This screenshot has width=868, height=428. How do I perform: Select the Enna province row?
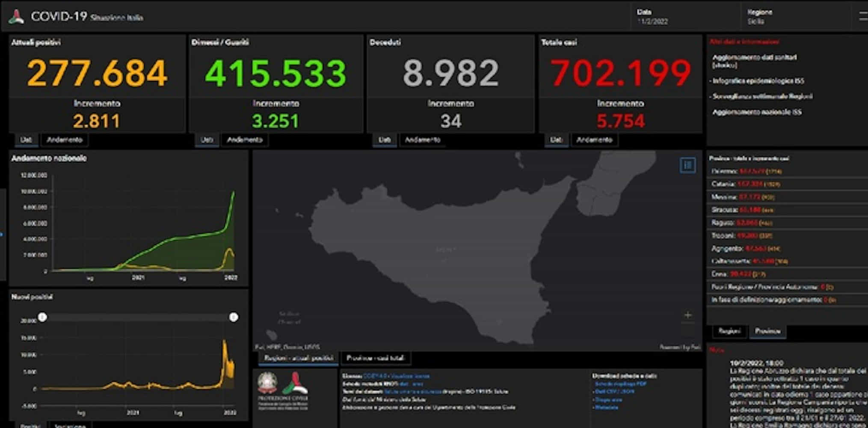[787, 274]
